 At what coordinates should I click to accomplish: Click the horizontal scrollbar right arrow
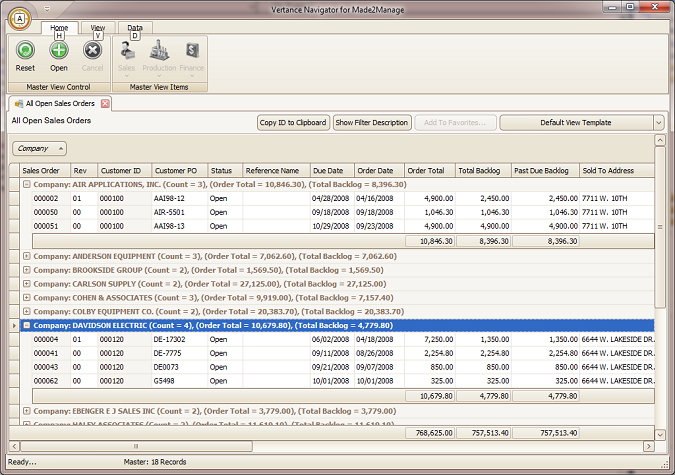click(649, 447)
